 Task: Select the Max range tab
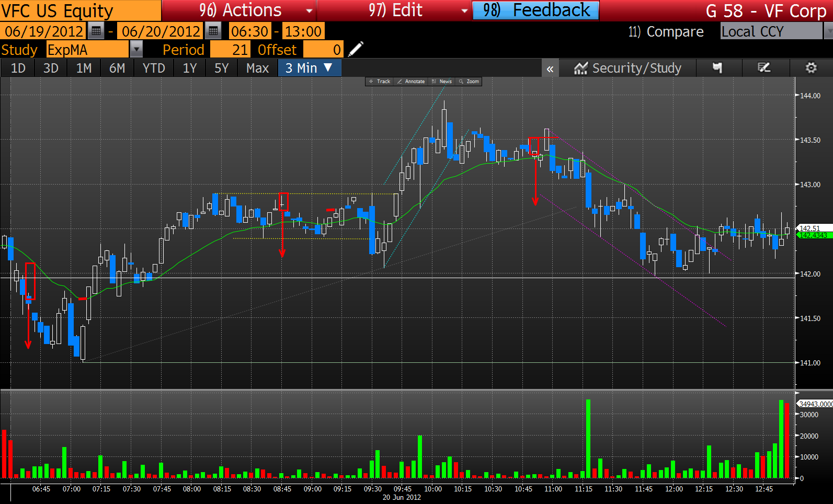257,68
